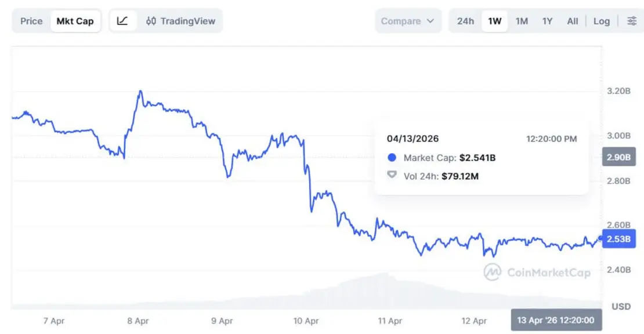Click the 13 Apr '26 12:20:00 time marker
Image resolution: width=644 pixels, height=334 pixels.
556,320
